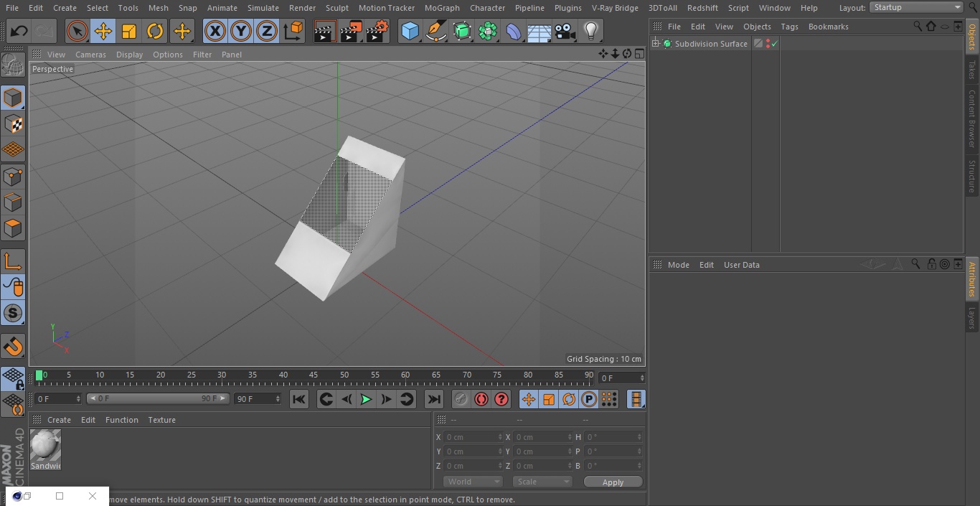Select the Live Selection tool
The image size is (980, 506).
click(77, 31)
